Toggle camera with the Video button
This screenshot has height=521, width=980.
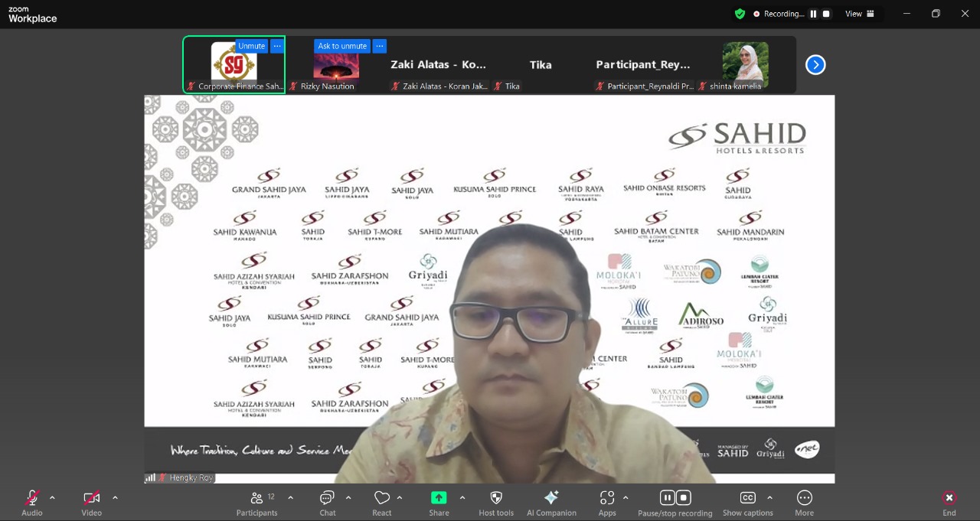[x=92, y=499]
